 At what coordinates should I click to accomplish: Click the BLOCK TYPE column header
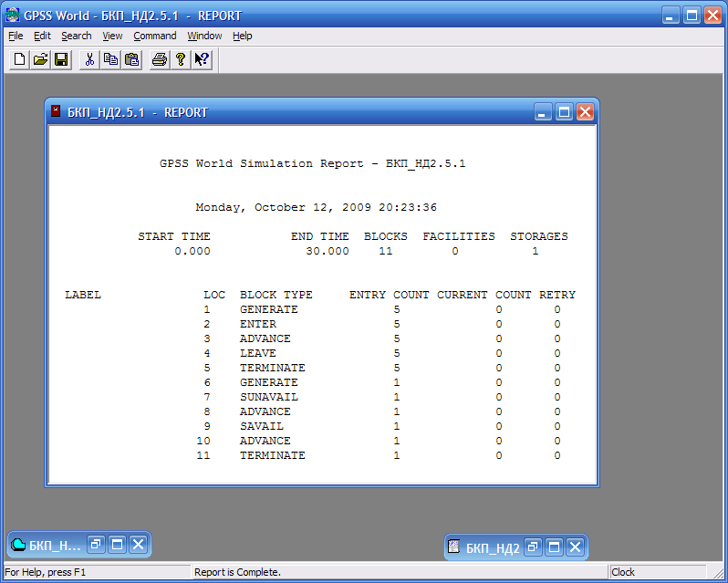[x=276, y=295]
